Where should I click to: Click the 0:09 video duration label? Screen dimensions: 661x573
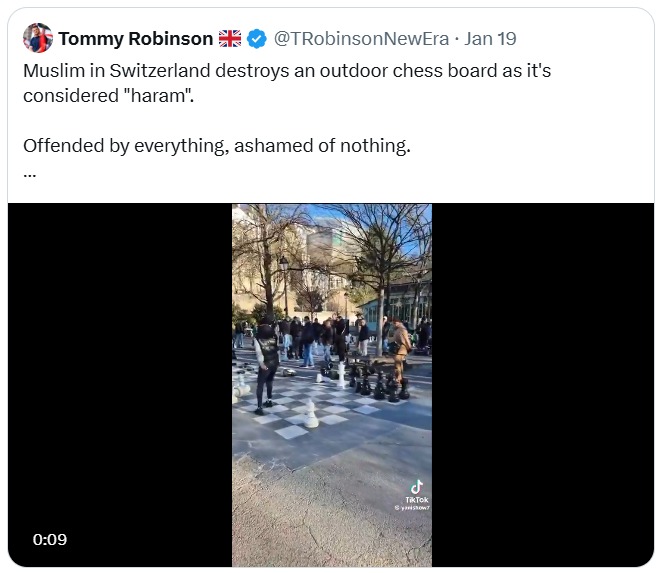tap(50, 539)
